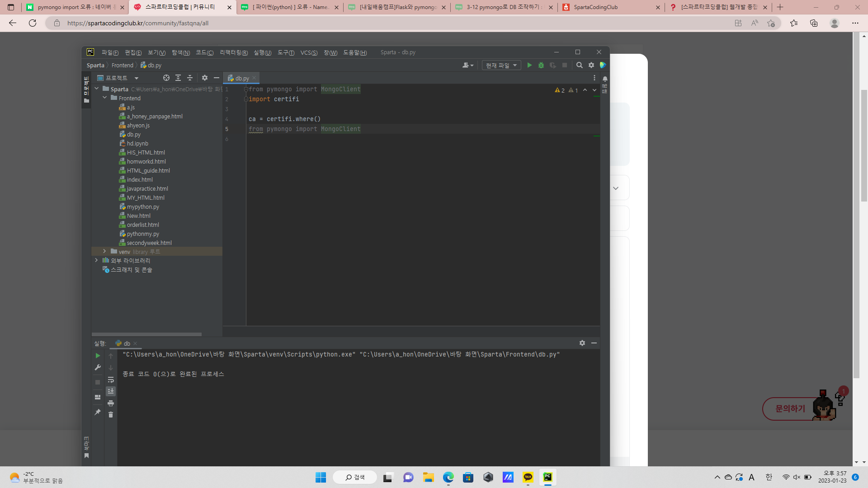
Task: Go to next highlighted error arrow
Action: click(x=594, y=90)
